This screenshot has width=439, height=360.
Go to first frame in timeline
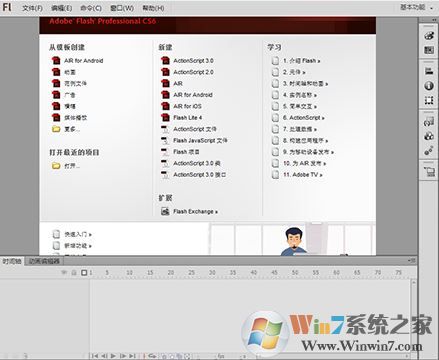point(95,356)
